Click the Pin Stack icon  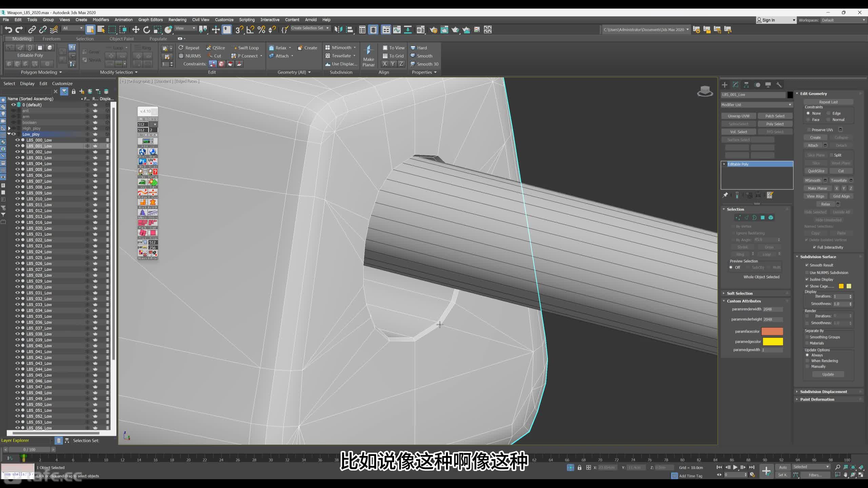click(725, 195)
